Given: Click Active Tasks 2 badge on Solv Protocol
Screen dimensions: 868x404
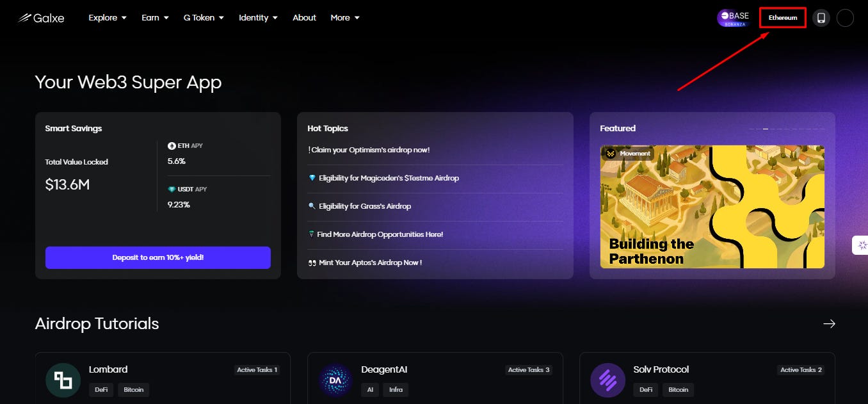Looking at the screenshot, I should 801,369.
